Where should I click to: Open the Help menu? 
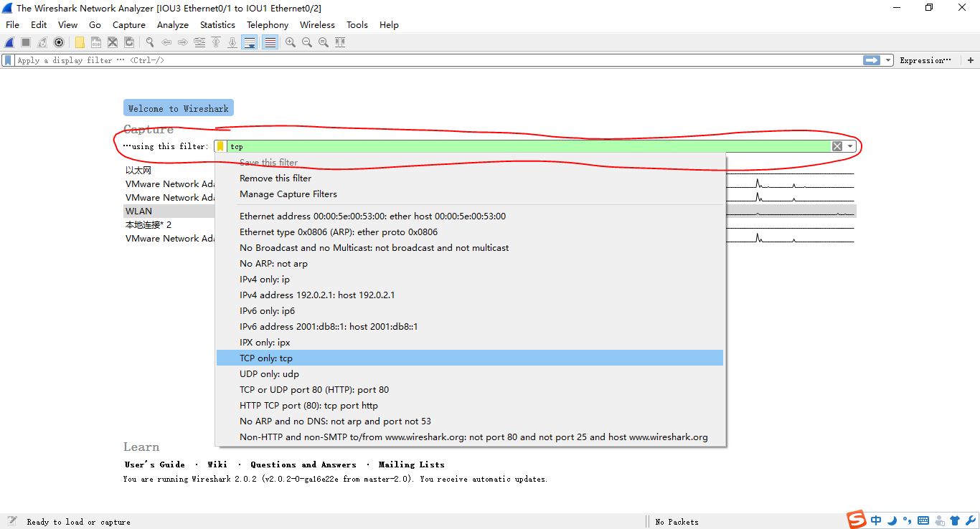(x=389, y=24)
